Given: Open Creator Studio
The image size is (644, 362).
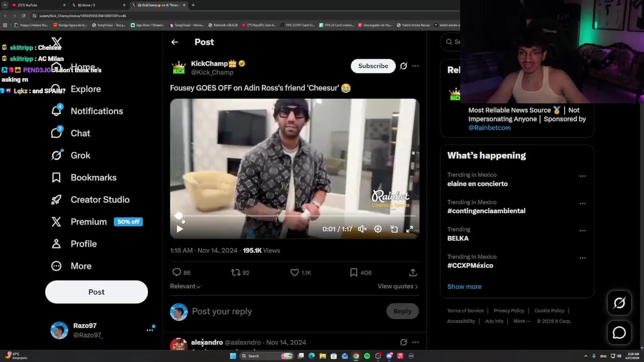Looking at the screenshot, I should click(x=90, y=200).
